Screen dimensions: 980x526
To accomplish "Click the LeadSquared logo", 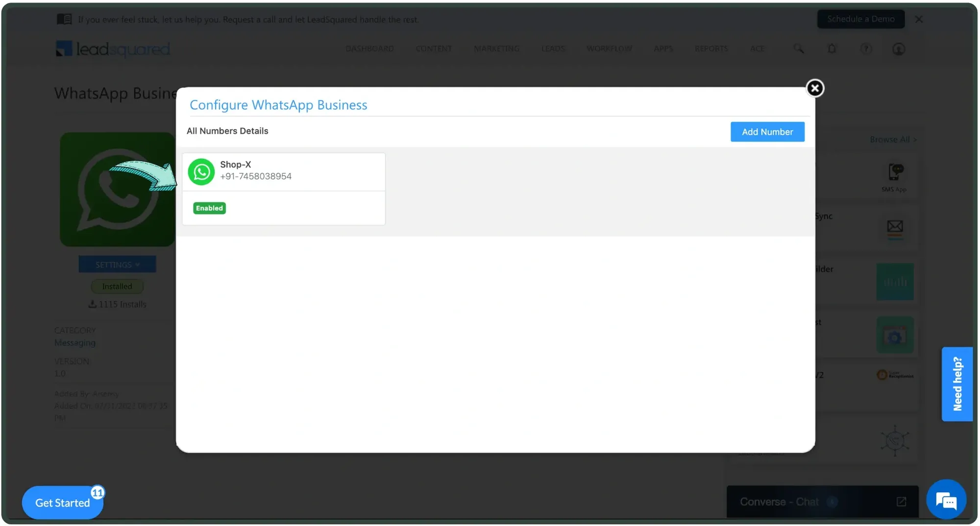I will click(113, 49).
